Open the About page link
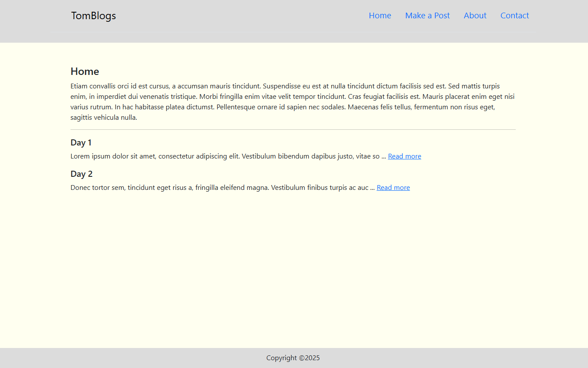Image resolution: width=588 pixels, height=368 pixels. [475, 16]
